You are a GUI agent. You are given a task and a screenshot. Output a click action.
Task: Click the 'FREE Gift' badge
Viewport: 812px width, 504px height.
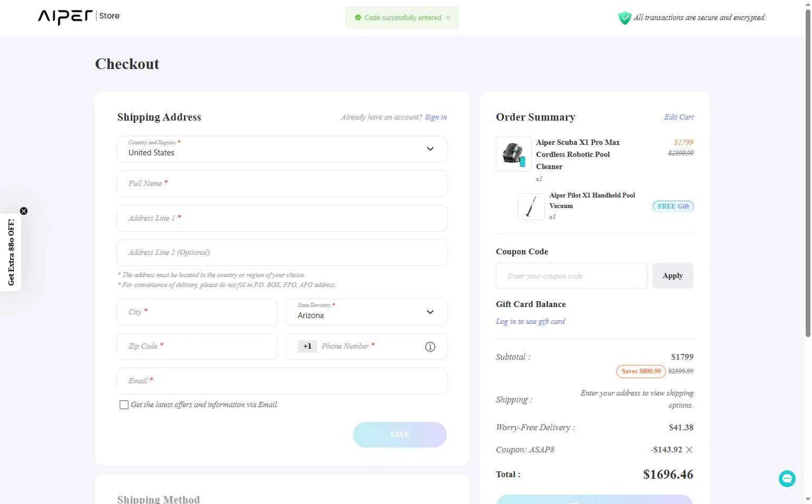pos(673,206)
